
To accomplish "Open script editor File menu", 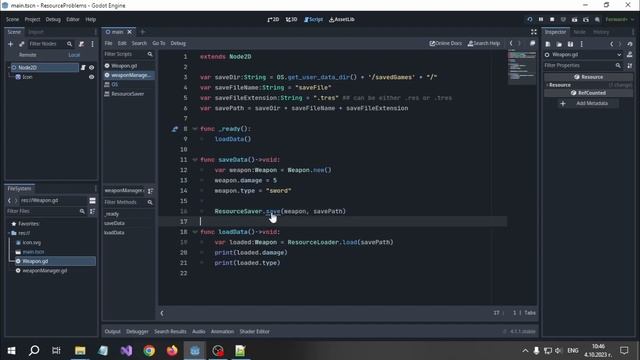I will [x=108, y=43].
